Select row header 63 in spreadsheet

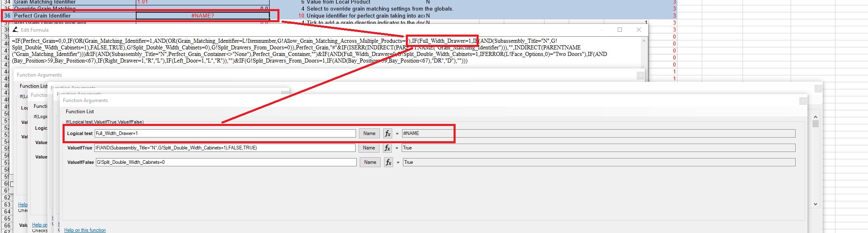tap(7, 204)
